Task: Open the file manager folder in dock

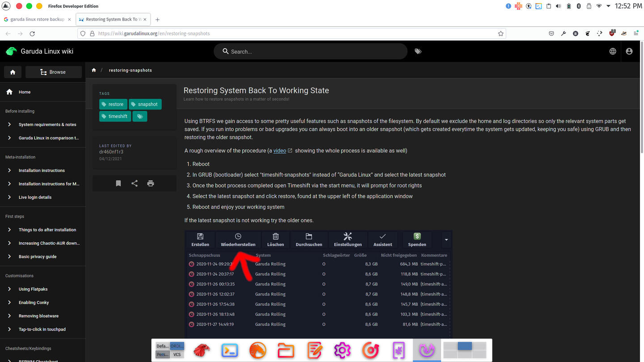Action: (286, 350)
